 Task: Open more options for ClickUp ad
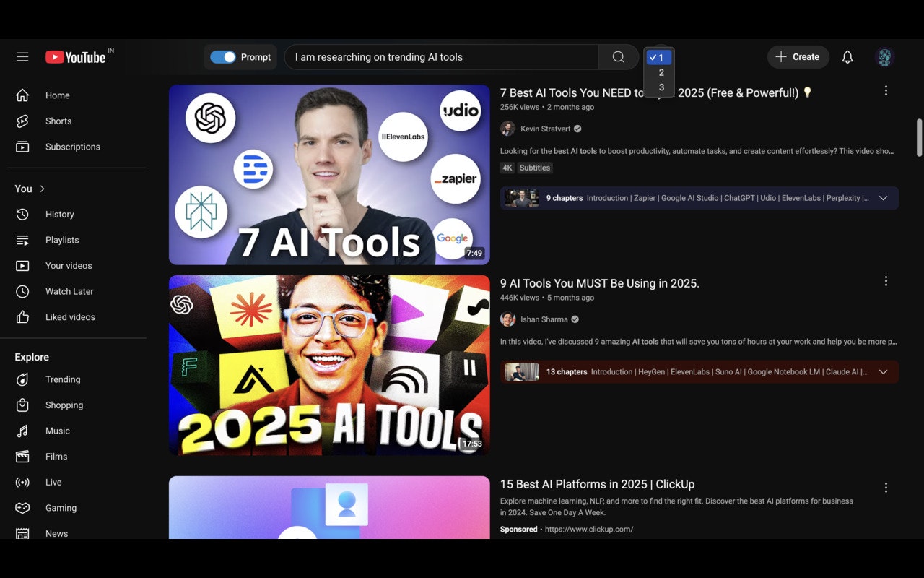tap(886, 488)
